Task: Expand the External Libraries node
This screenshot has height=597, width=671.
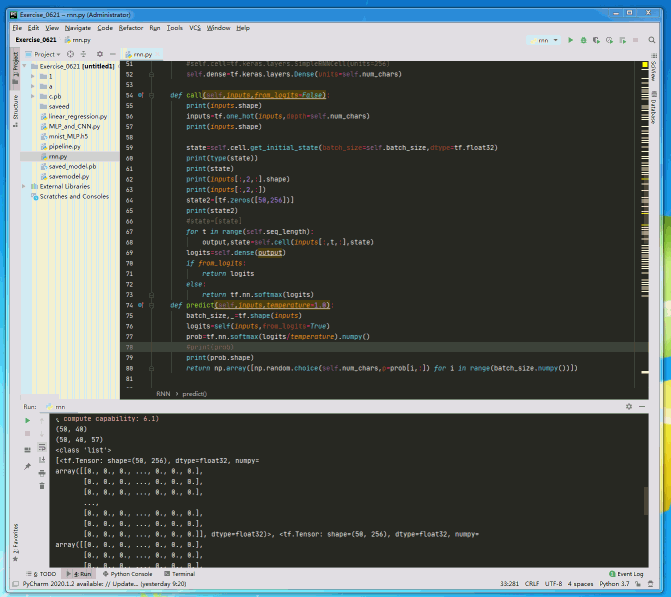Action: 24,187
